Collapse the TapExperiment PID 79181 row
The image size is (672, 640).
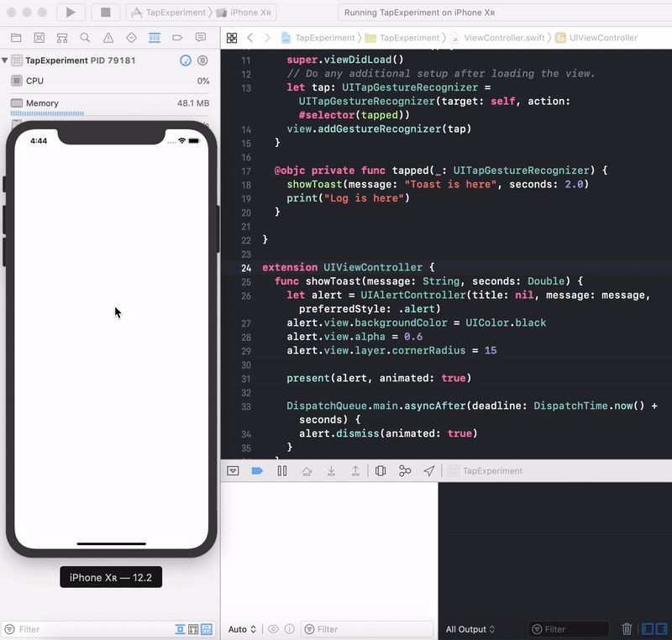coord(5,60)
